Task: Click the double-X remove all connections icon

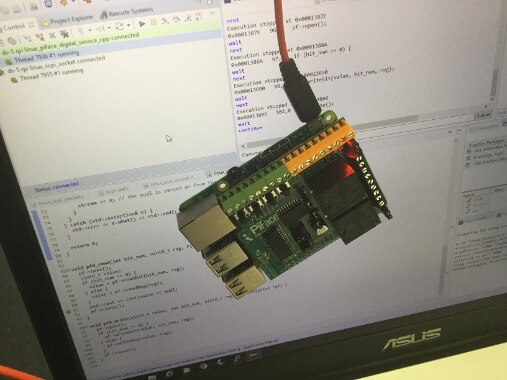Action: pos(65,34)
